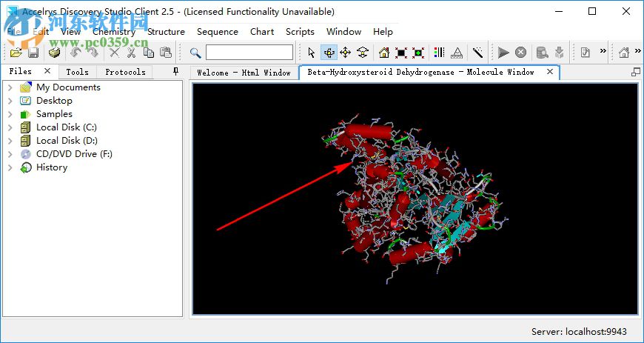
Task: Select Local Disk (C:) item
Action: coord(67,127)
